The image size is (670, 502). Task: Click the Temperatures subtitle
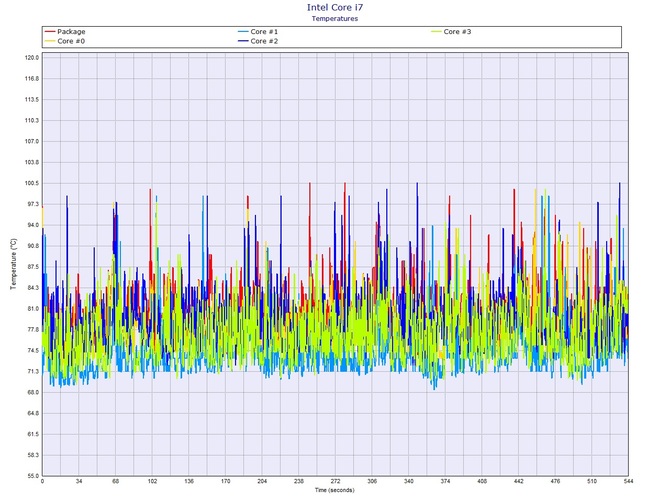(x=335, y=18)
